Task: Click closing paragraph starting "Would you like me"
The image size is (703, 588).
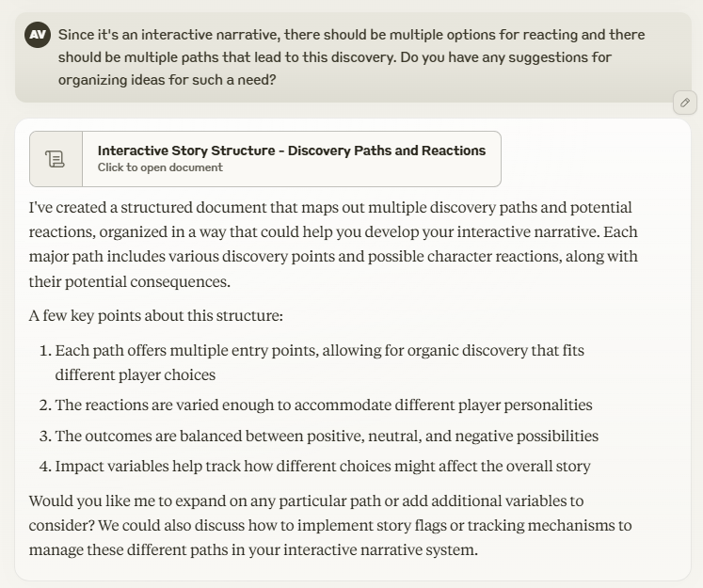Action: tap(329, 525)
